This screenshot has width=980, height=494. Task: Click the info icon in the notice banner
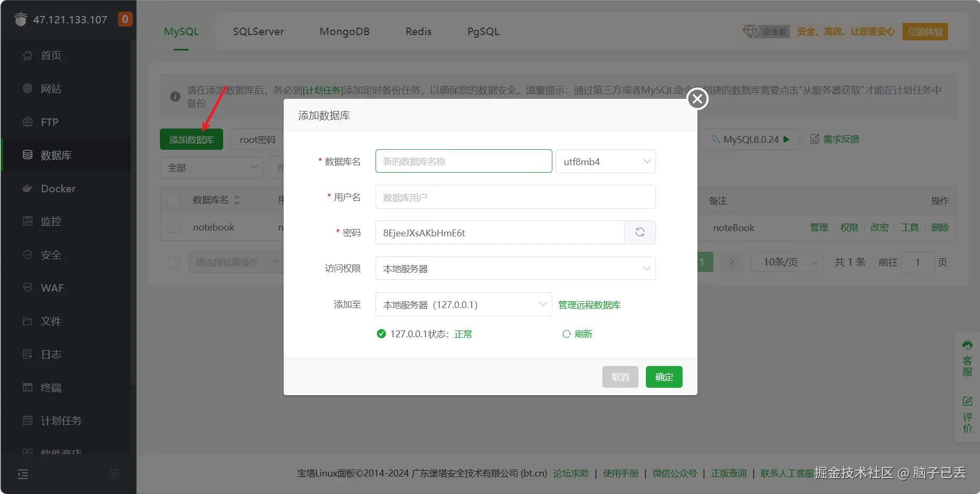(x=175, y=97)
